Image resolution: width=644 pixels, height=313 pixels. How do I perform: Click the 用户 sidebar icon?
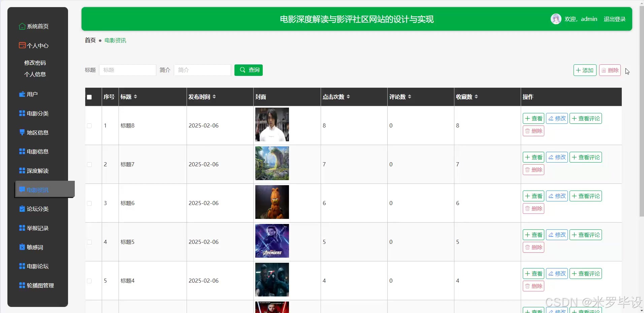point(22,94)
